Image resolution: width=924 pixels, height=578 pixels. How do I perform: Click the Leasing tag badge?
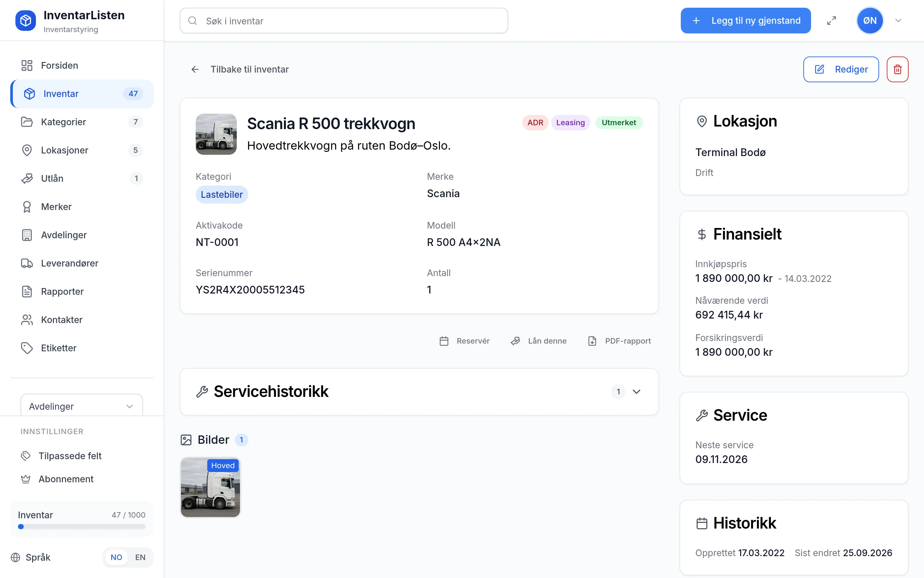point(570,123)
